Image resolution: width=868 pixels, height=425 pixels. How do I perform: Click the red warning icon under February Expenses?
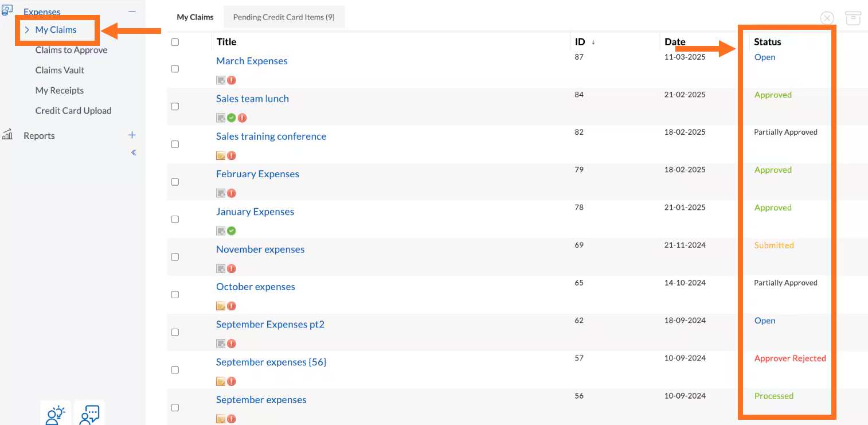[x=232, y=193]
